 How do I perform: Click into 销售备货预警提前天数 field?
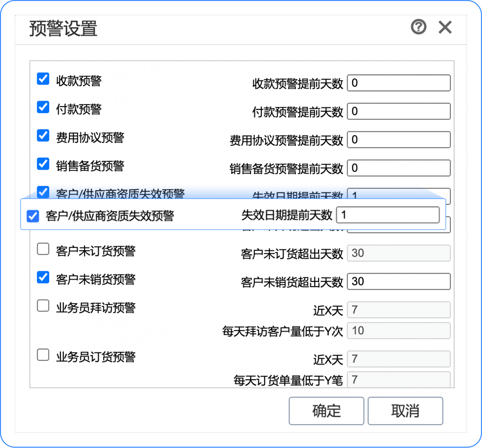tap(399, 168)
